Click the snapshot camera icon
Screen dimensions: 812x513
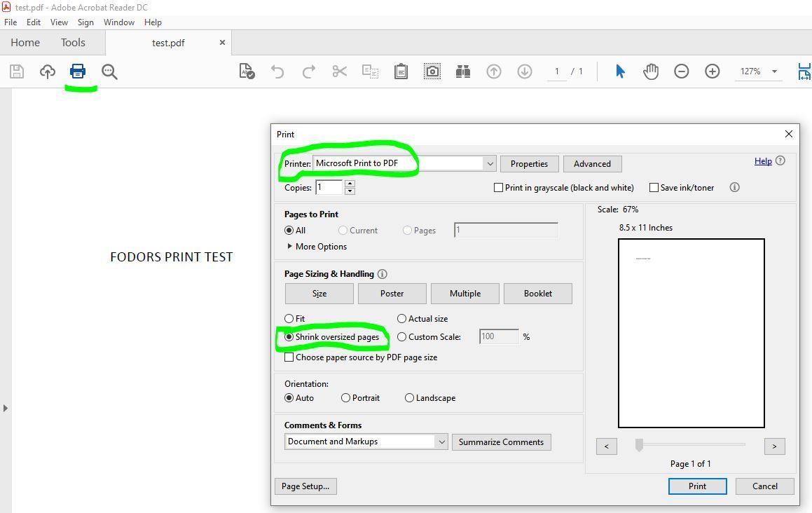[432, 71]
